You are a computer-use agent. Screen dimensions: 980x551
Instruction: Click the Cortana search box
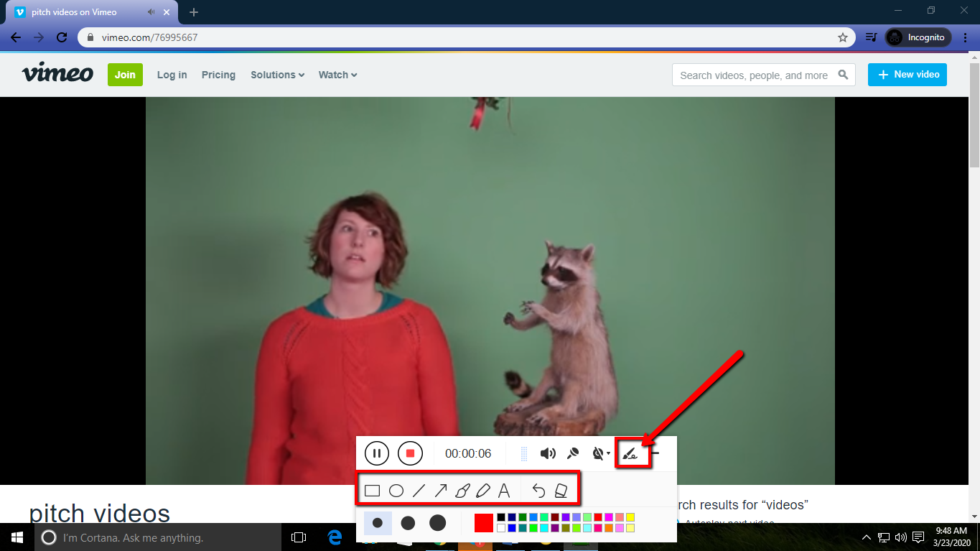(x=158, y=537)
